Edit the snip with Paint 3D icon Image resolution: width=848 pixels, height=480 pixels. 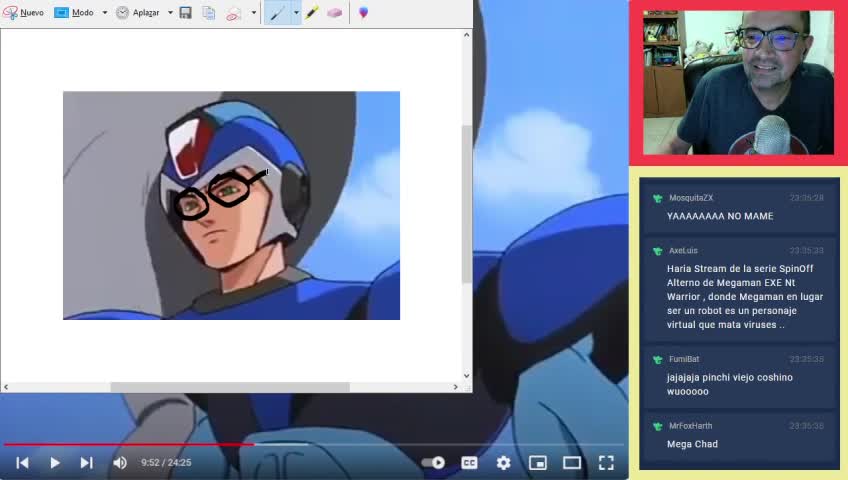[x=363, y=12]
